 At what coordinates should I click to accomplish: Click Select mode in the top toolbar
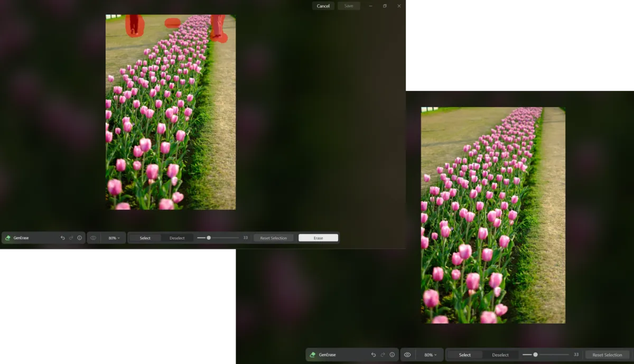(144, 238)
